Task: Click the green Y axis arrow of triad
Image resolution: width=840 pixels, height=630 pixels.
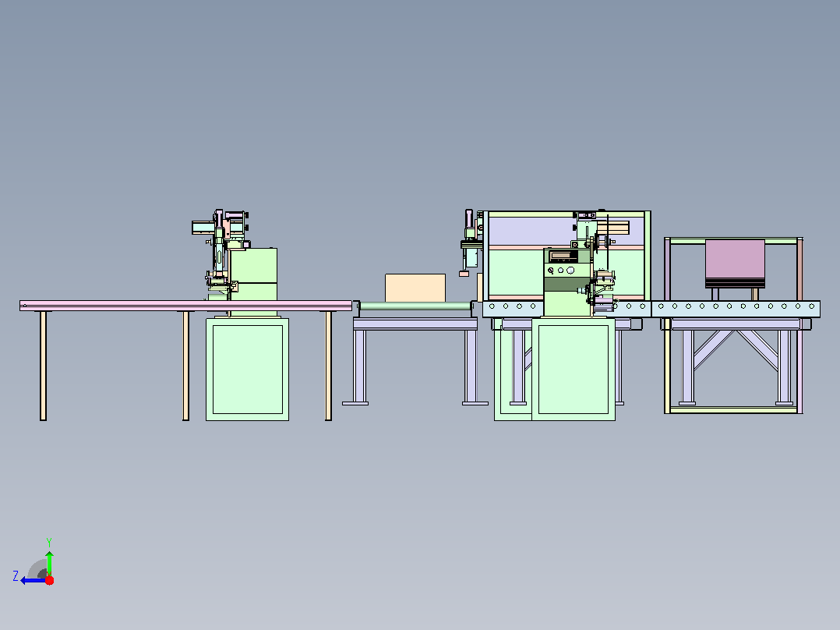Action: pyautogui.click(x=49, y=562)
